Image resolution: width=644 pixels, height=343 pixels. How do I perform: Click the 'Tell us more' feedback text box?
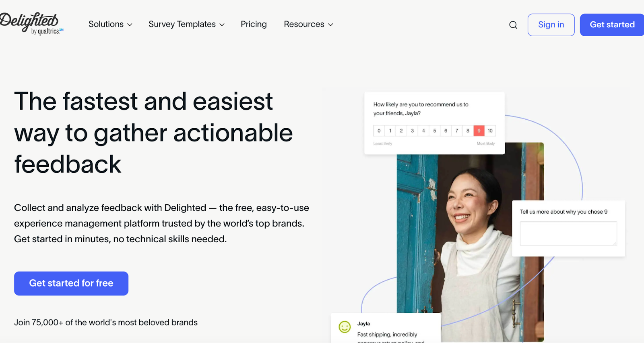click(x=568, y=233)
